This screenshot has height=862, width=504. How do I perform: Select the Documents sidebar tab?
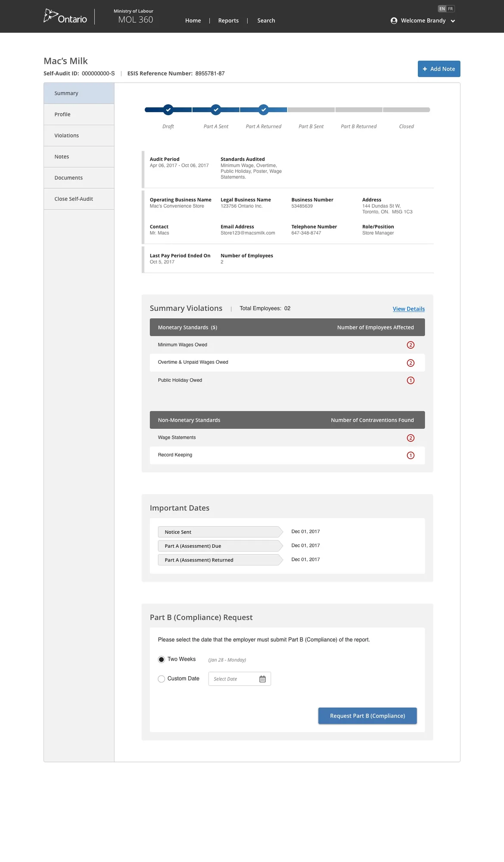79,178
